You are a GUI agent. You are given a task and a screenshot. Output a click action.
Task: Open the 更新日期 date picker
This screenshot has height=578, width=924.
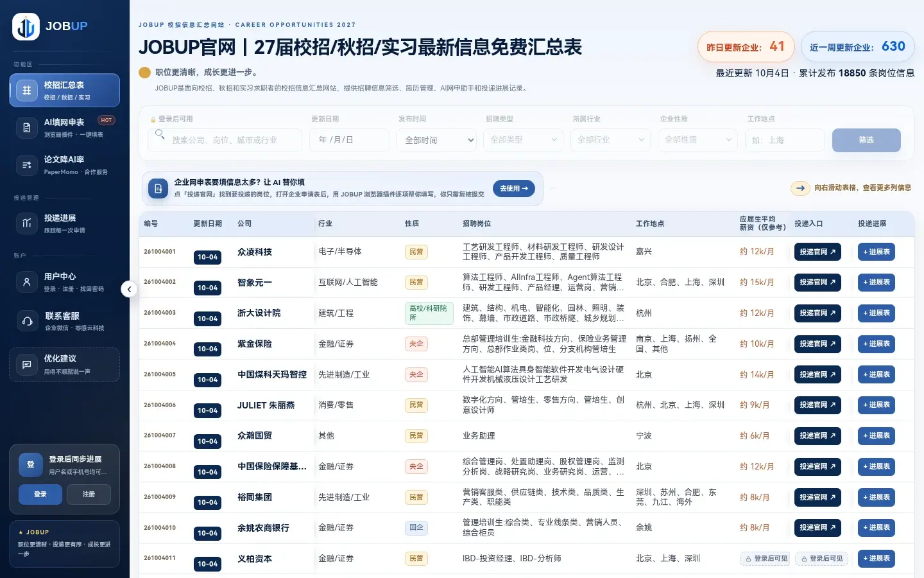(350, 140)
